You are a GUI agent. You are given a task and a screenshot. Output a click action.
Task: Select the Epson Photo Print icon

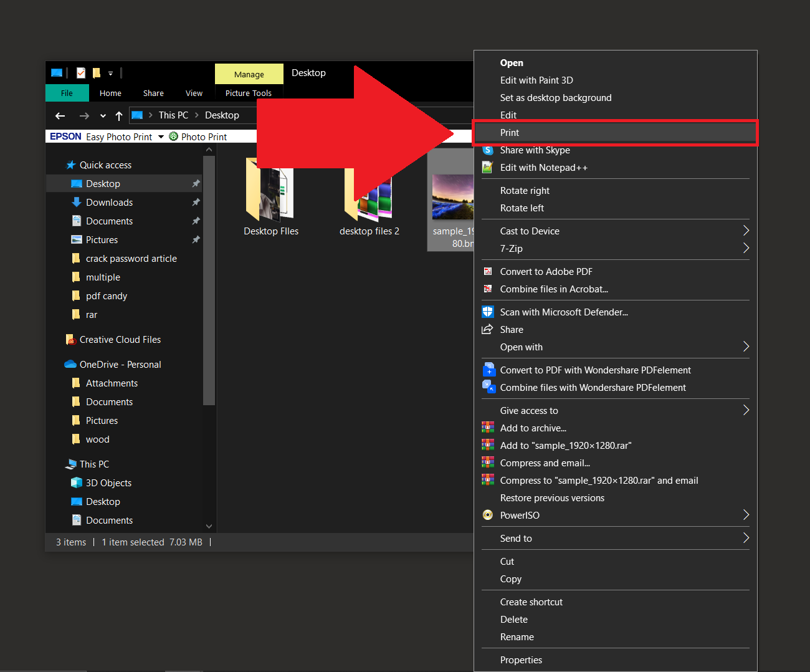173,136
